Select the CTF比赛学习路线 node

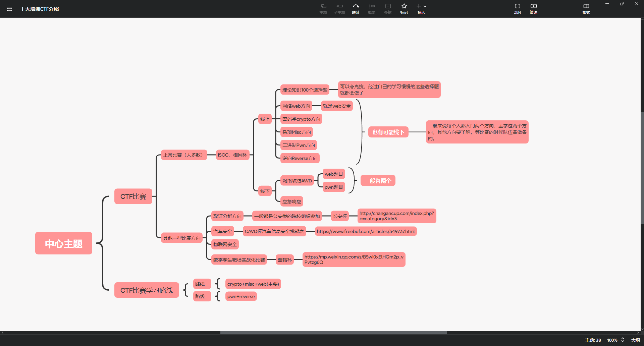tap(147, 290)
